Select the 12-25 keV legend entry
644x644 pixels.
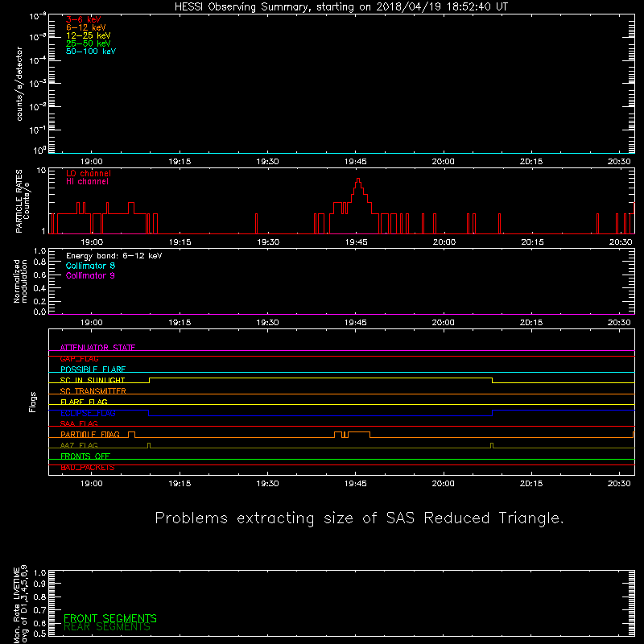pyautogui.click(x=89, y=35)
